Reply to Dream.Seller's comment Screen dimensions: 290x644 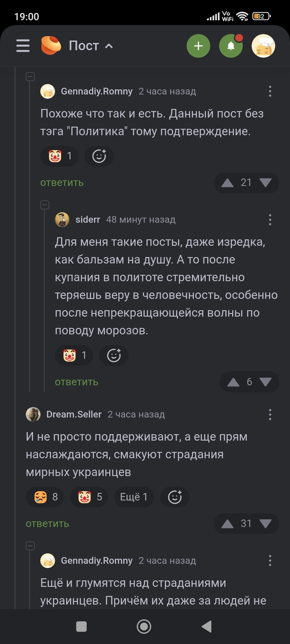[47, 524]
